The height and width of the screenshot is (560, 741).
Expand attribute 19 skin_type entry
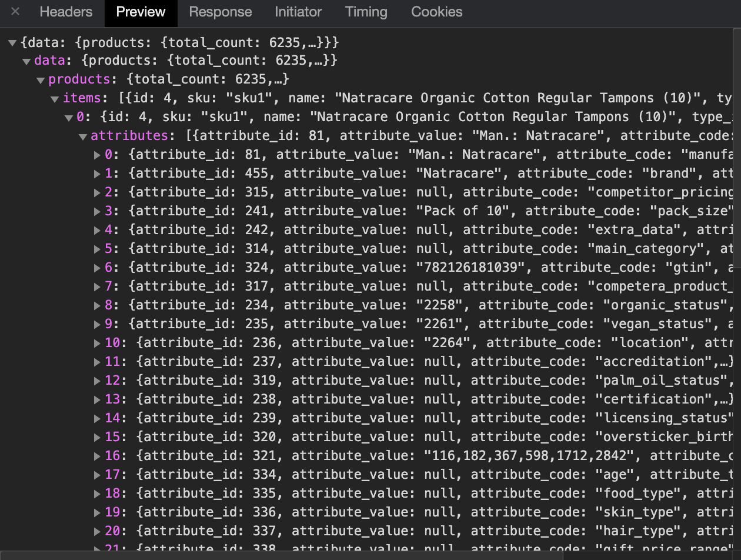click(97, 513)
